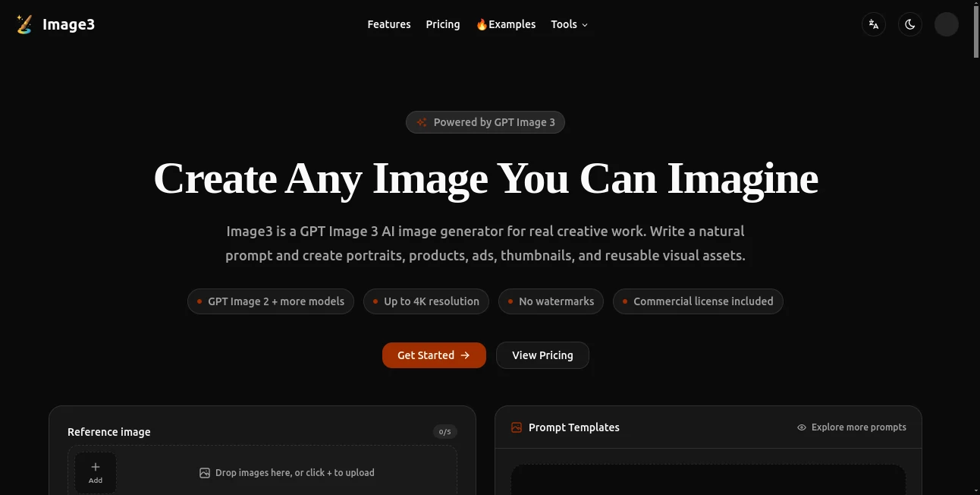Click the sparkle icon in Powered by badge

coord(422,122)
